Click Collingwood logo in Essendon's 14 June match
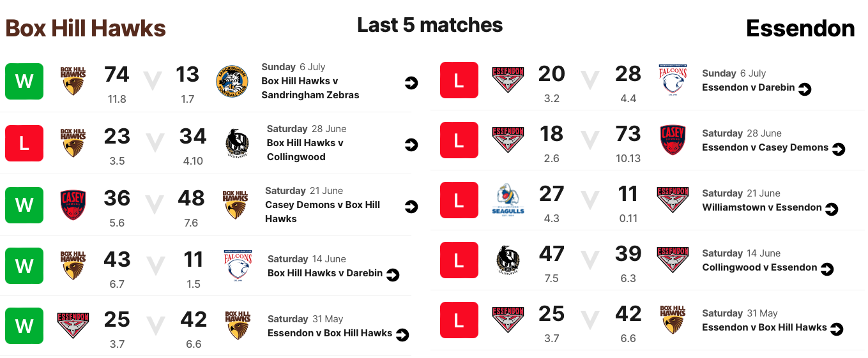This screenshot has width=868, height=358. [508, 260]
